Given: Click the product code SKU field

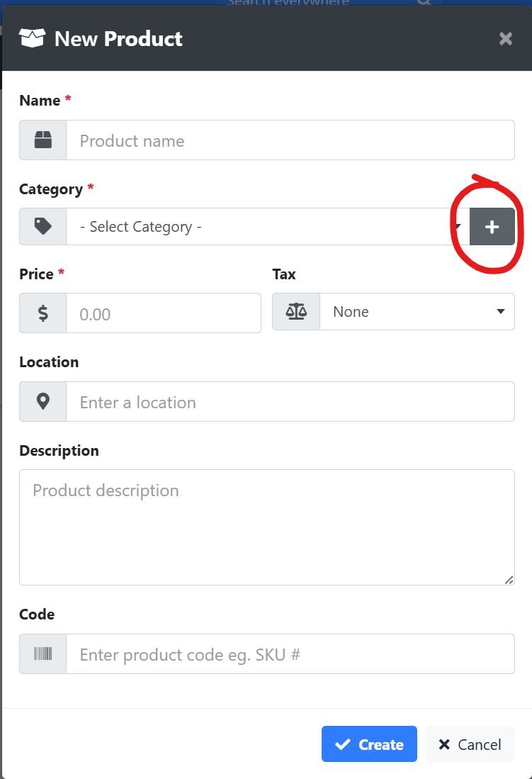Looking at the screenshot, I should 290,654.
